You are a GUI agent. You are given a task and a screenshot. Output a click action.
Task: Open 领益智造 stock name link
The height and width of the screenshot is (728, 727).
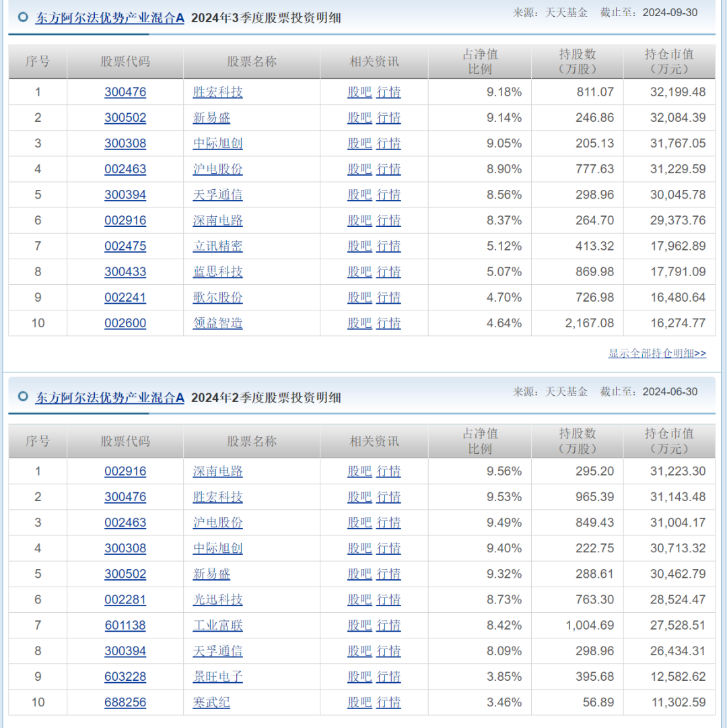tap(217, 323)
